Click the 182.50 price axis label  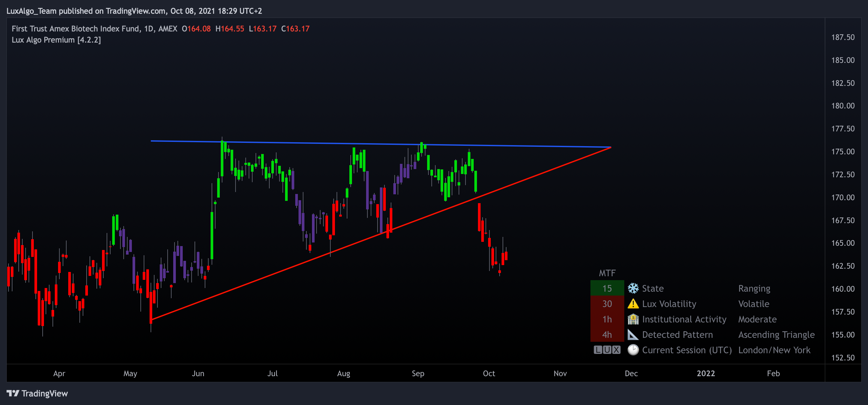(x=843, y=83)
